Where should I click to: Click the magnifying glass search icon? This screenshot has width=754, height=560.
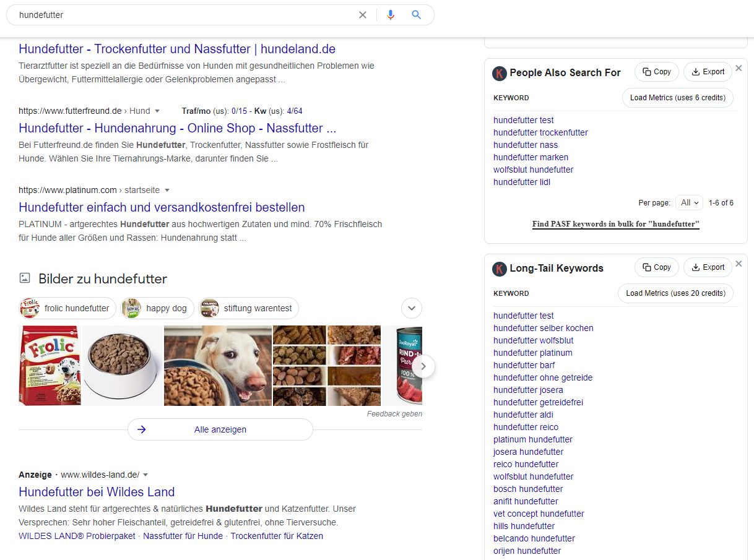(417, 15)
